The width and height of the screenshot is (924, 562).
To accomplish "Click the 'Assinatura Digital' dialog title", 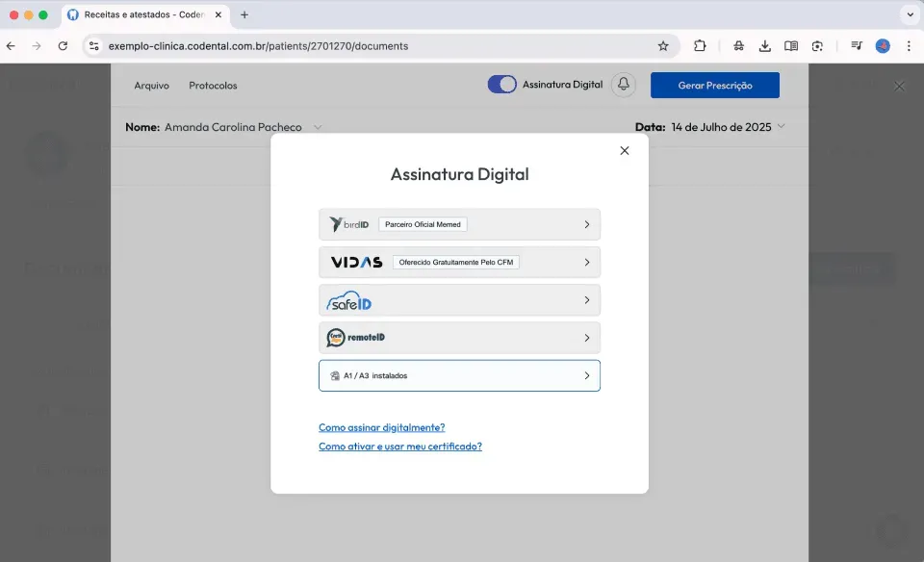I will (460, 174).
